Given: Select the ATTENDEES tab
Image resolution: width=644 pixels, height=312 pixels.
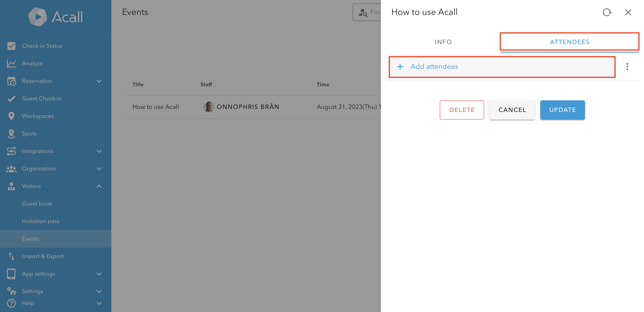Looking at the screenshot, I should pyautogui.click(x=569, y=42).
